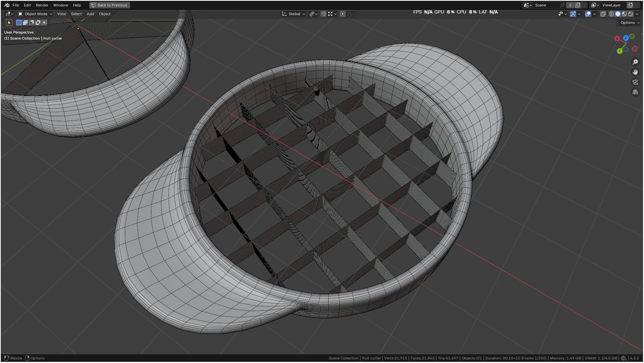Viewport: 644px width, 363px height.
Task: Edit the ViewLayer name field
Action: point(614,5)
